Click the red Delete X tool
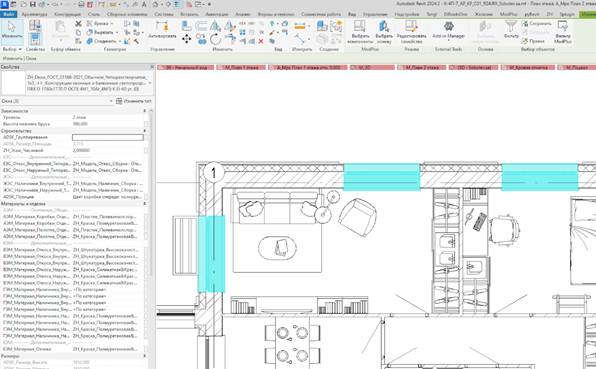Viewport: 596px width, 369px height. (x=261, y=41)
